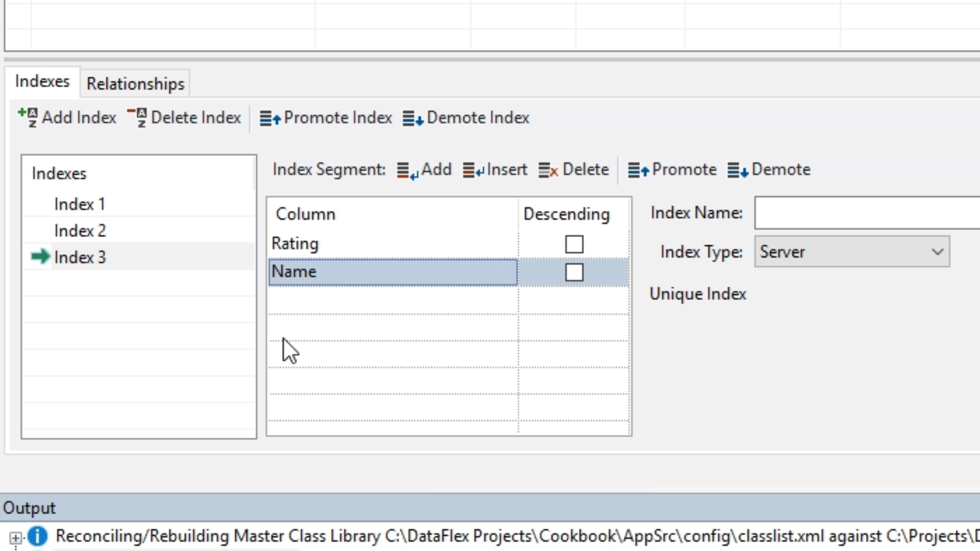Click the Delete Index icon

click(137, 117)
